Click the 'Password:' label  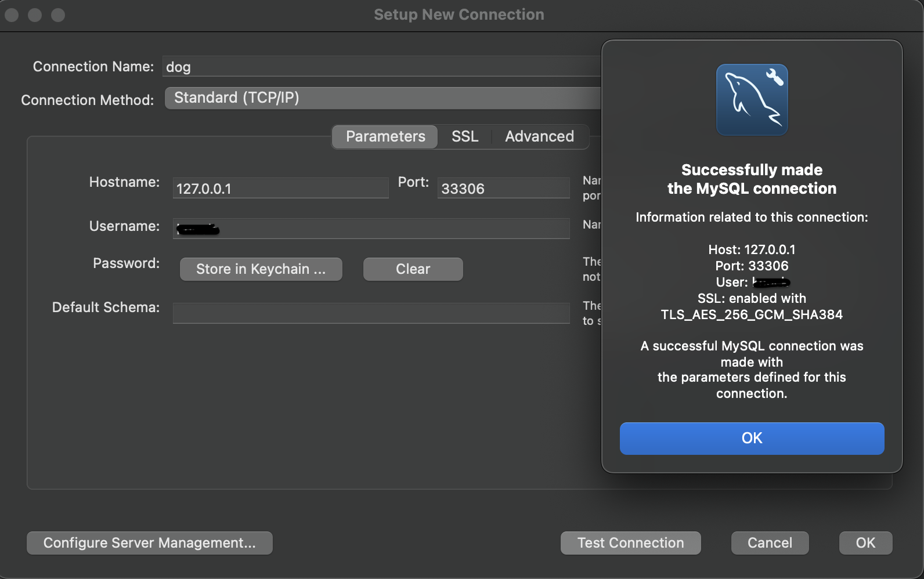(x=126, y=263)
